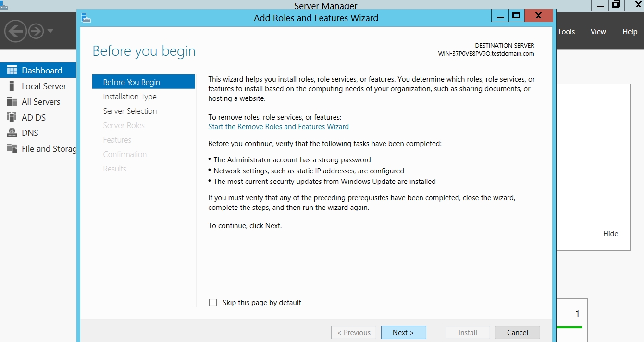Cancel the Add Roles wizard

517,332
